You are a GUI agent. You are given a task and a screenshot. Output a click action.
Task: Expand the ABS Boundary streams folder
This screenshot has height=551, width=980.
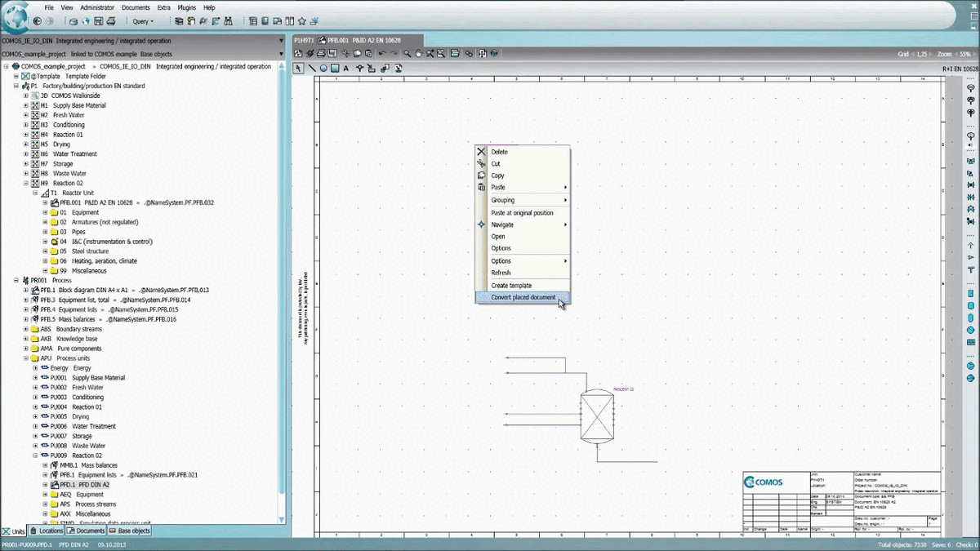tap(26, 329)
